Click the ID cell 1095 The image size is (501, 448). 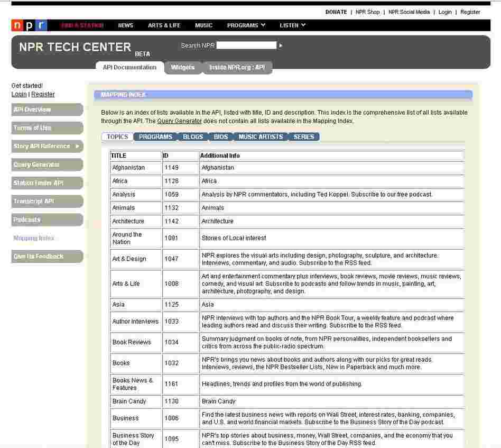(x=181, y=440)
